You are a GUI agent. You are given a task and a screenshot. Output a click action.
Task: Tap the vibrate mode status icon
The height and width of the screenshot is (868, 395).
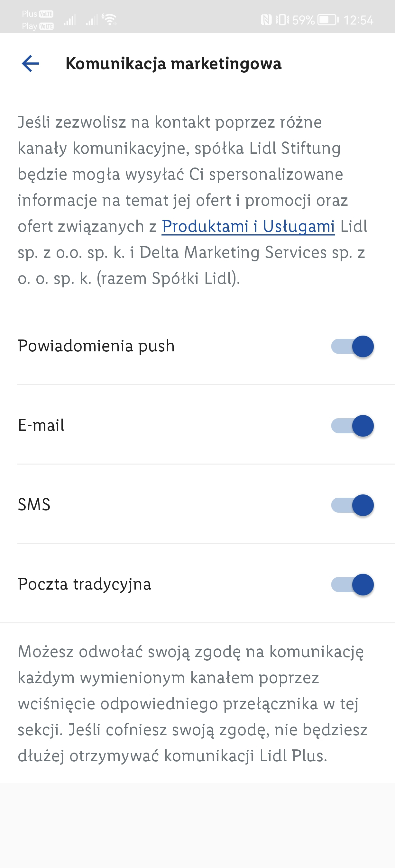[282, 20]
